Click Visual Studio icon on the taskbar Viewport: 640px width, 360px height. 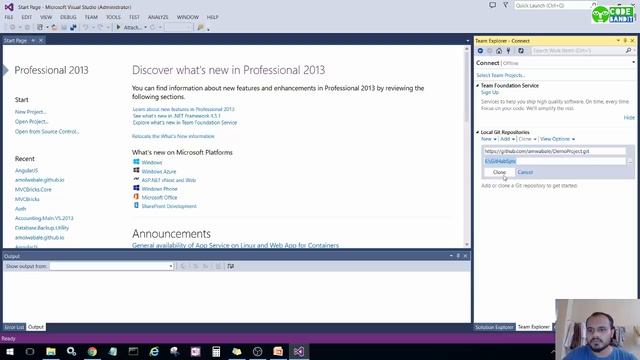click(x=298, y=351)
